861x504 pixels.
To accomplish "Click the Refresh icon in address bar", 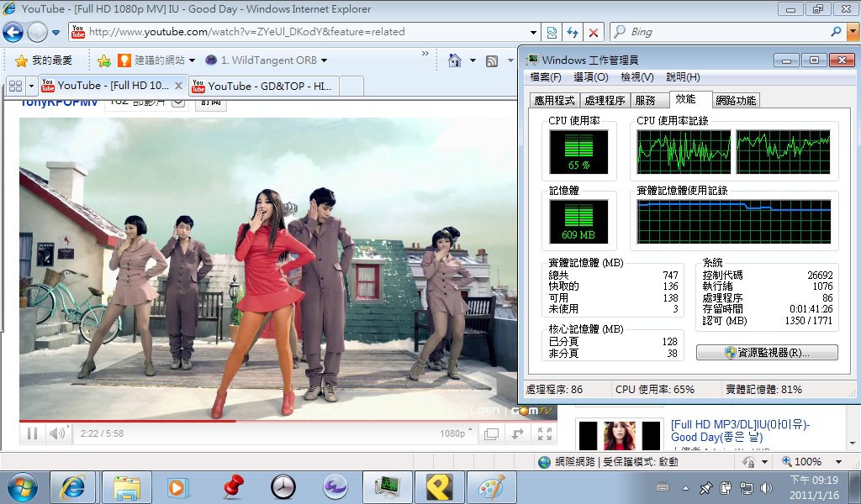I will coord(573,33).
